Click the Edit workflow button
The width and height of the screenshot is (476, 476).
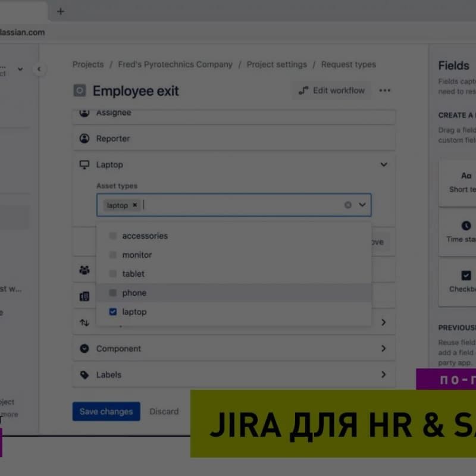point(331,90)
